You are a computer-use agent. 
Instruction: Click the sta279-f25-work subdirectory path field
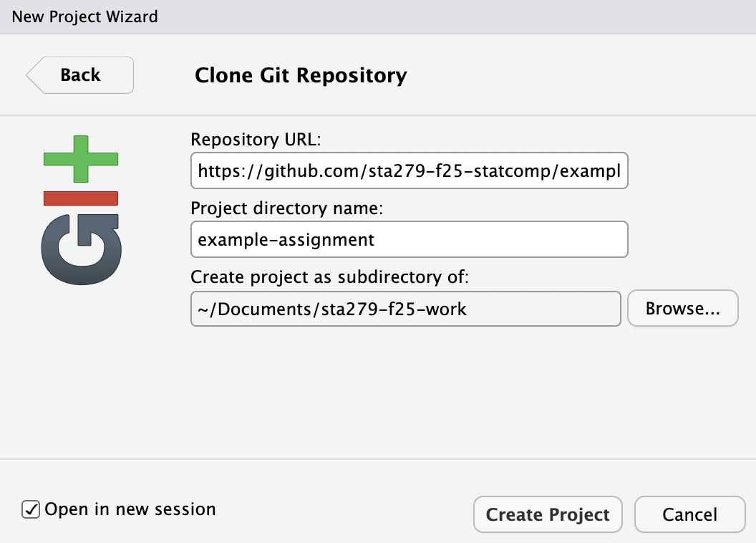(x=405, y=308)
